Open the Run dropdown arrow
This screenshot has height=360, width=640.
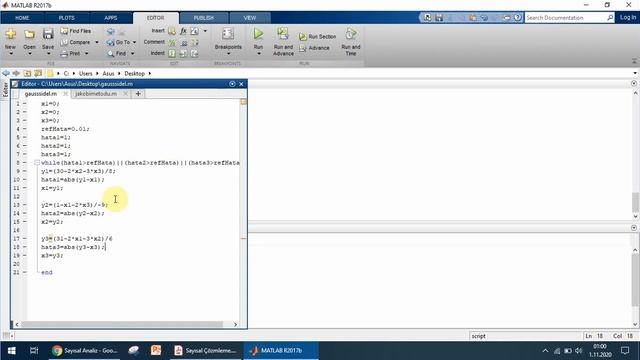coord(259,53)
